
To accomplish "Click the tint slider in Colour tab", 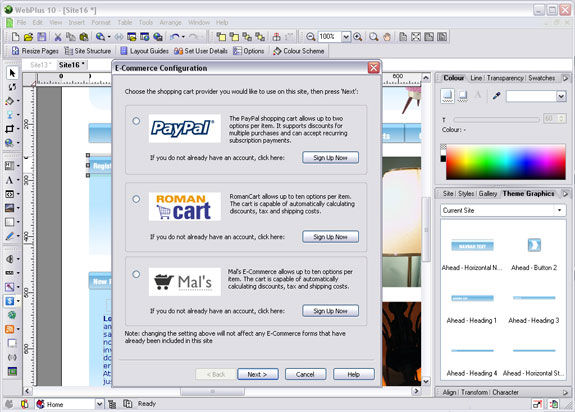I will pyautogui.click(x=497, y=119).
